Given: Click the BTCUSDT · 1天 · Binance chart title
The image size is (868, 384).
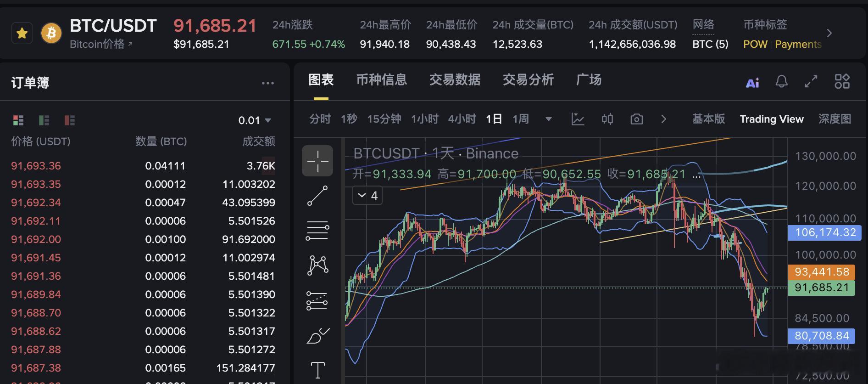Looking at the screenshot, I should point(436,153).
